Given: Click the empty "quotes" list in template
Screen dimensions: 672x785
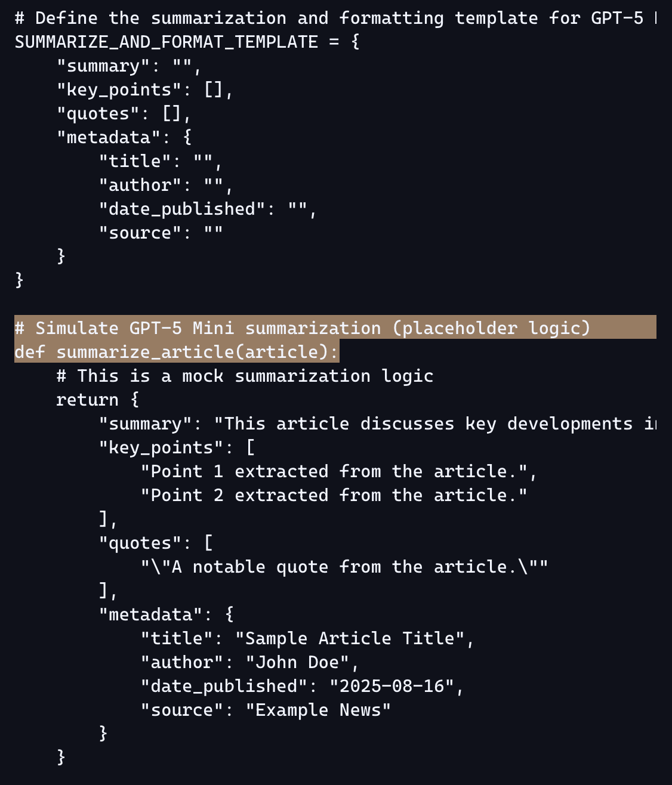Looking at the screenshot, I should tap(172, 113).
